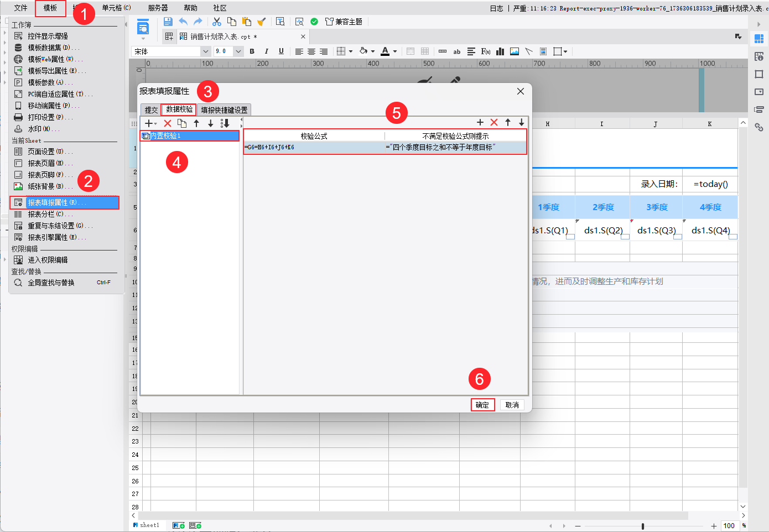
Task: Redo the action using the toolbar arrow
Action: pyautogui.click(x=198, y=22)
